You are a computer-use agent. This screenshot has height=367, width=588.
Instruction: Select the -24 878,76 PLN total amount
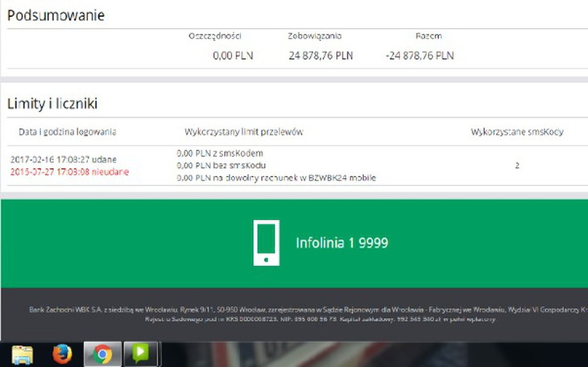(x=419, y=56)
